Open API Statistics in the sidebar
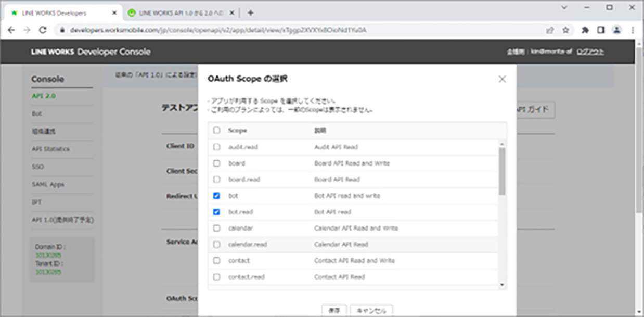The width and height of the screenshot is (644, 317). tap(50, 149)
